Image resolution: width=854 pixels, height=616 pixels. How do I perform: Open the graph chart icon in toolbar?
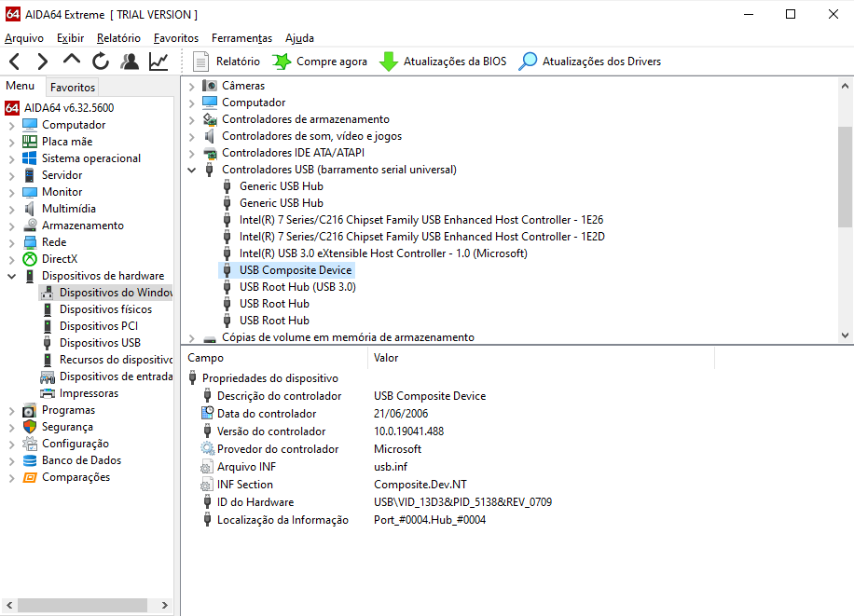158,62
